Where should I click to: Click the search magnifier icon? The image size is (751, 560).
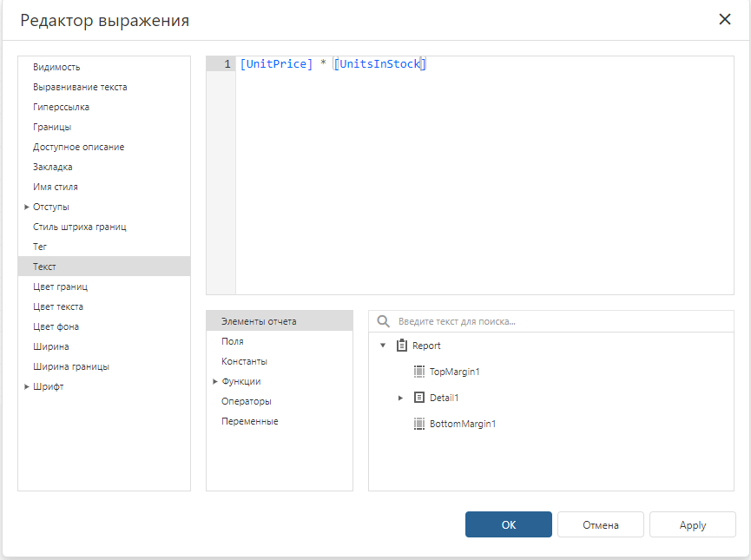(x=383, y=321)
